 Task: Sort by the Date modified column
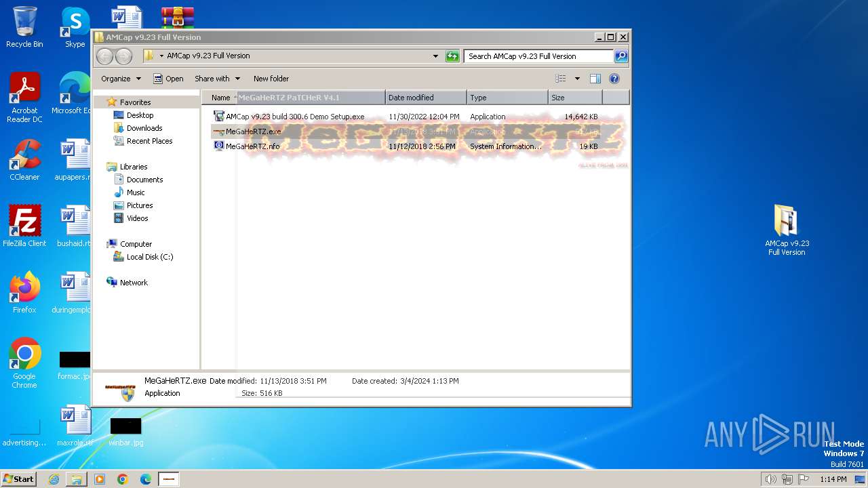(426, 98)
